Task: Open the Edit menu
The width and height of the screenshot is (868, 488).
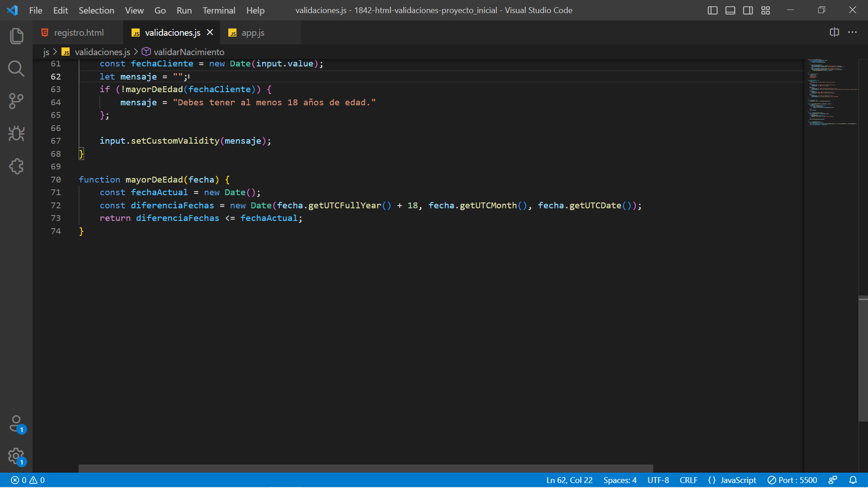Action: (x=61, y=10)
